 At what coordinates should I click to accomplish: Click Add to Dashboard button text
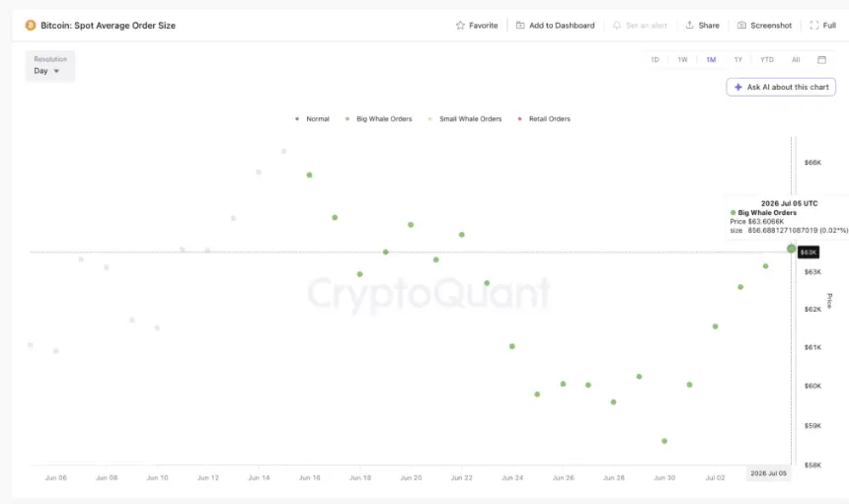click(562, 26)
